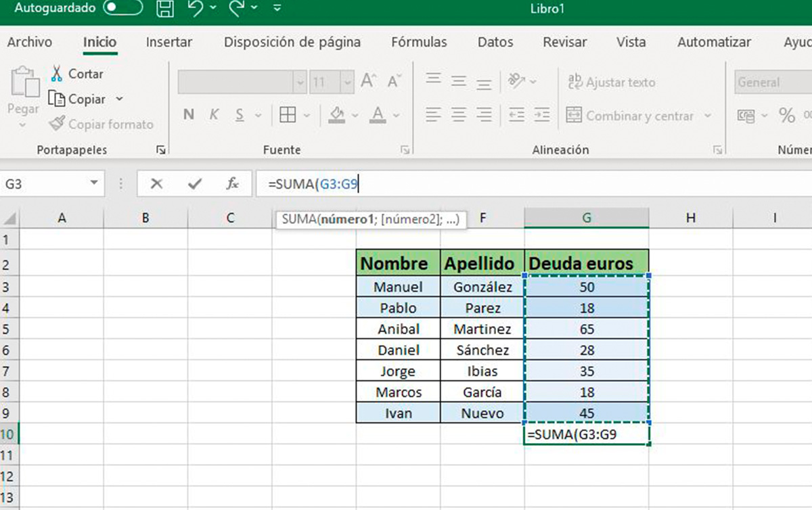Screen dimensions: 812x510
Task: Select row 5 header
Action: coord(9,329)
